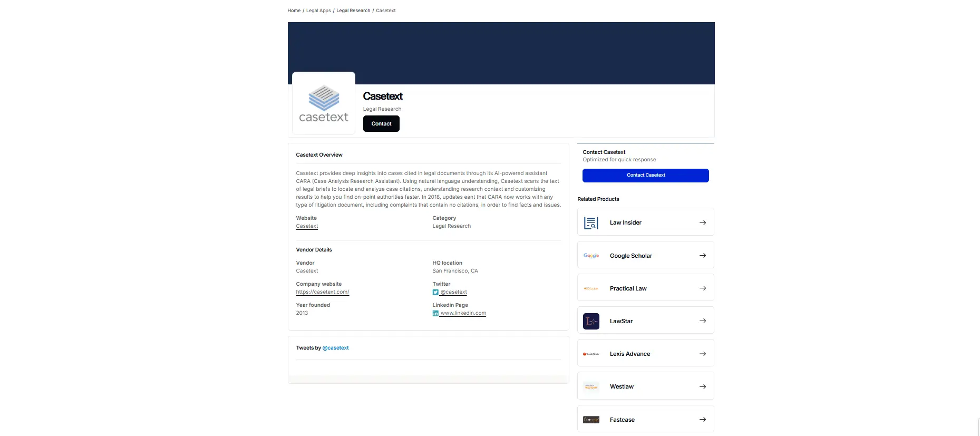Screen dimensions: 980x436
Task: Click the Google Scholar logo icon
Action: [x=591, y=256]
